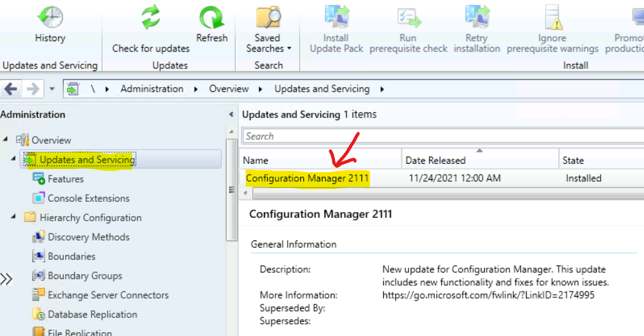Click Retry installation icon
Viewport: 644px width, 336px height.
point(477,16)
